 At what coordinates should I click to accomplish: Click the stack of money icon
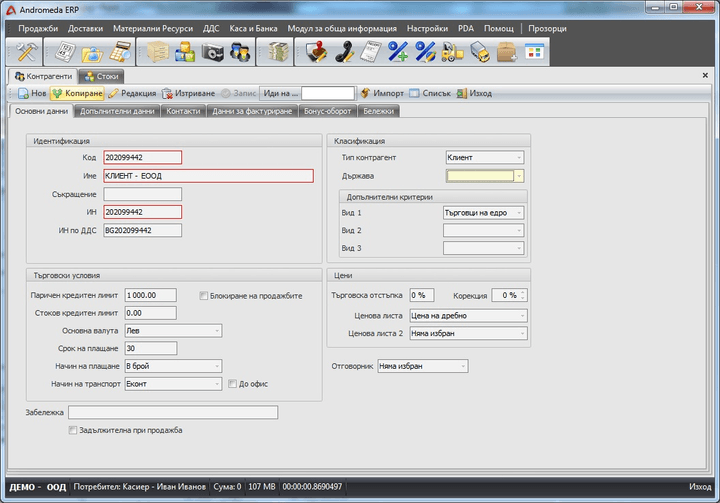[278, 51]
